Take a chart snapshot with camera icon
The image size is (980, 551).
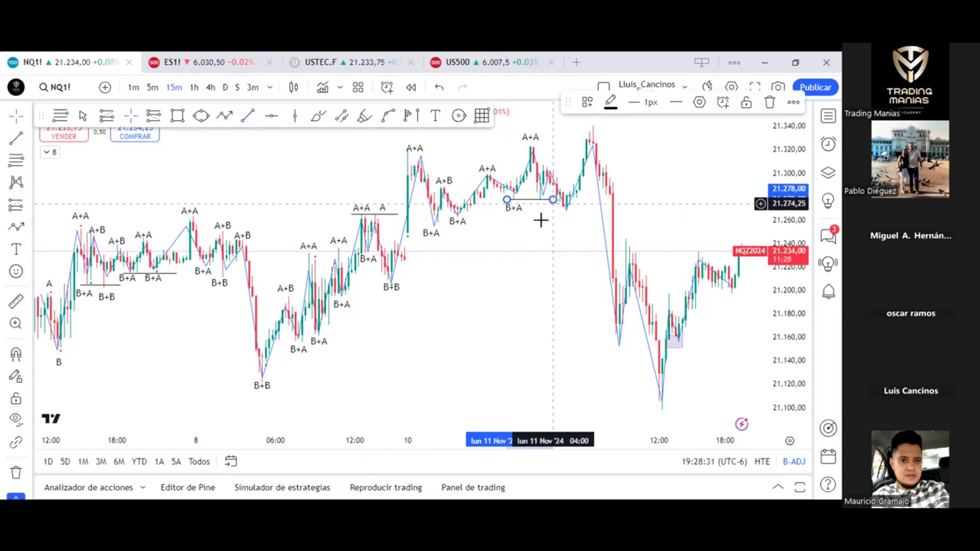point(778,87)
